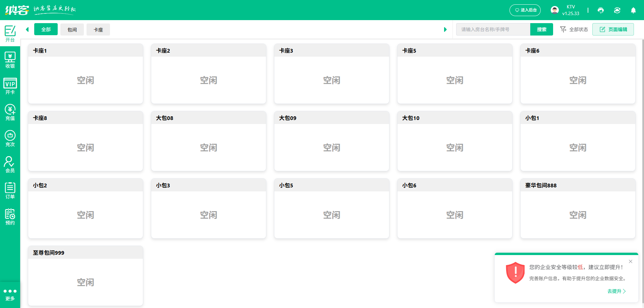
Task: Expand the 更多 more menu
Action: point(10,294)
